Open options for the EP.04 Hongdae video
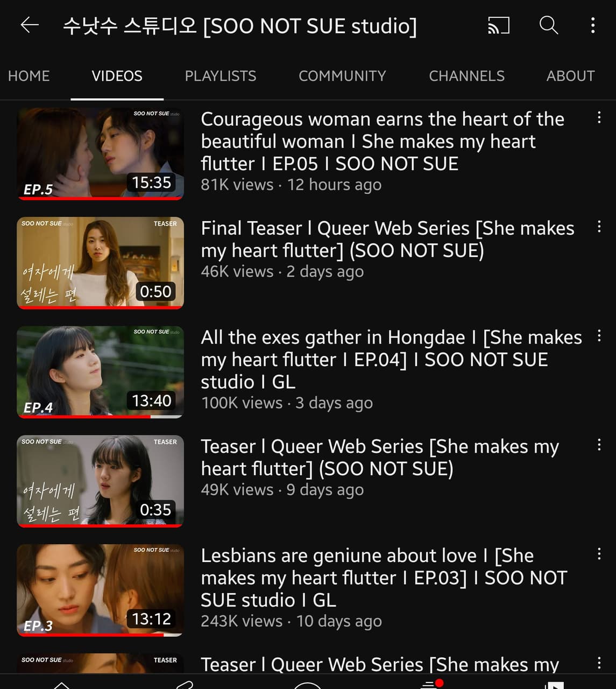The height and width of the screenshot is (689, 616). click(599, 336)
